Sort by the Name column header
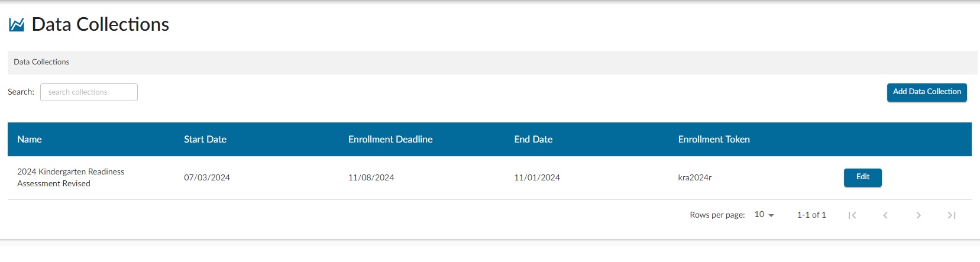 30,140
